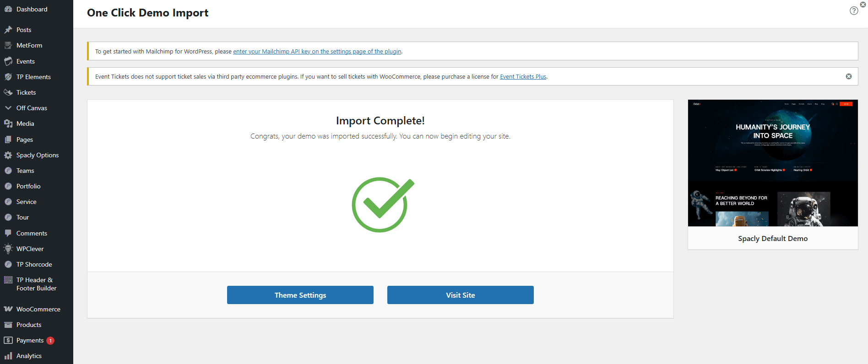Dismiss the Event Tickets notice
Viewport: 868px width, 364px height.
tap(849, 76)
